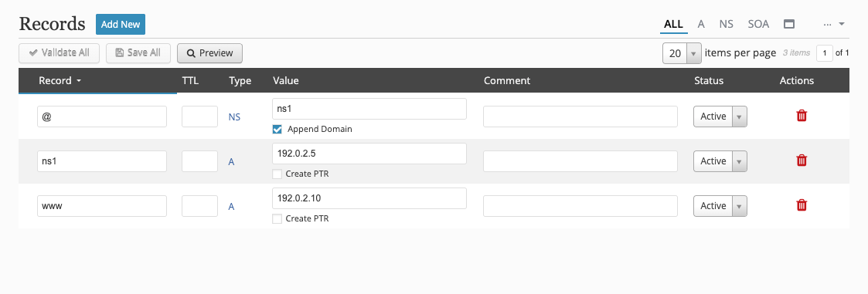Switch to the NS records tab

click(x=726, y=25)
